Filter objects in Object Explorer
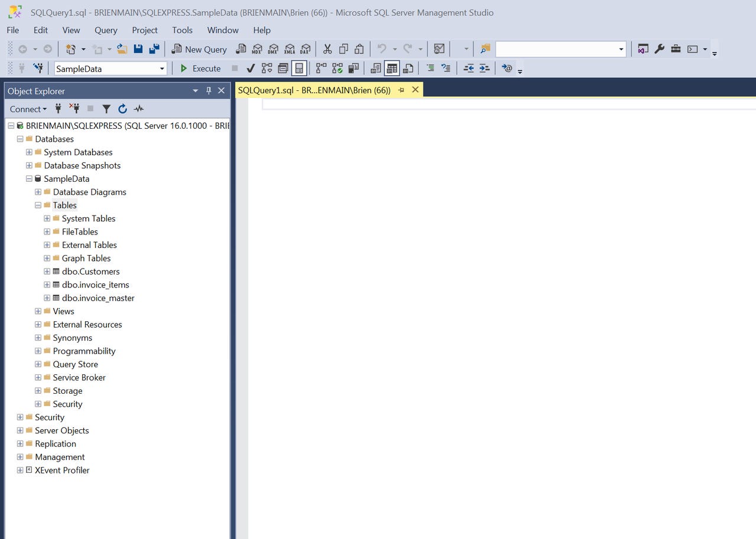This screenshot has width=756, height=539. (x=106, y=109)
